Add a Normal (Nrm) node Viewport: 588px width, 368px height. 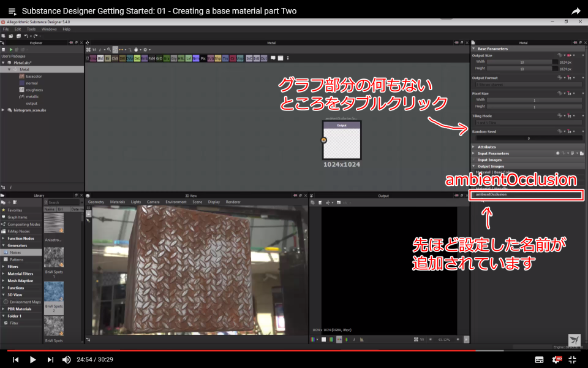pos(196,58)
